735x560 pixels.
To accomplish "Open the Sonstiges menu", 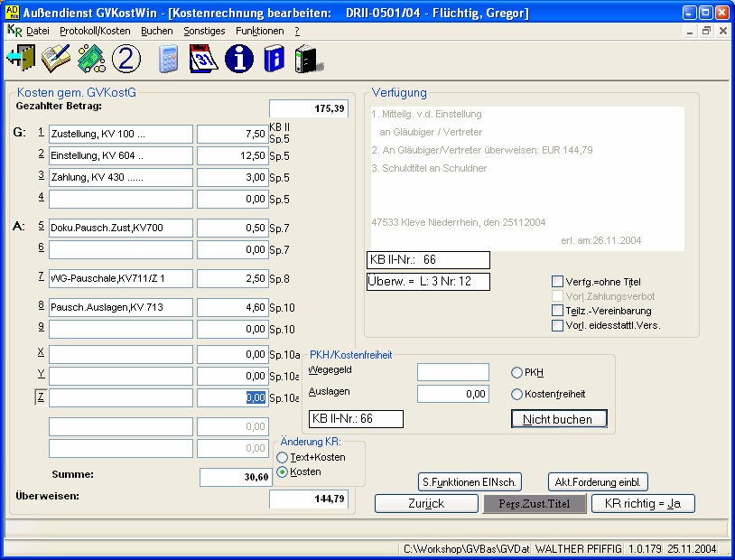I will click(x=204, y=31).
